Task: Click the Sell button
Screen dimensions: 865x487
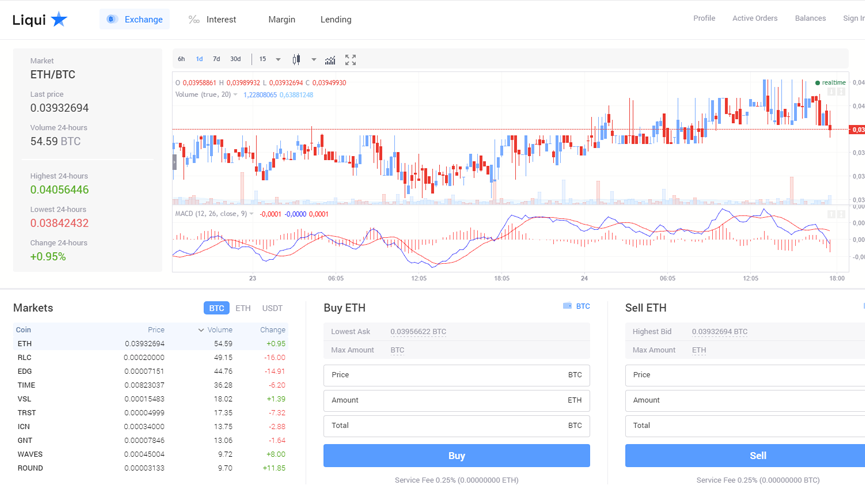Action: pyautogui.click(x=745, y=456)
